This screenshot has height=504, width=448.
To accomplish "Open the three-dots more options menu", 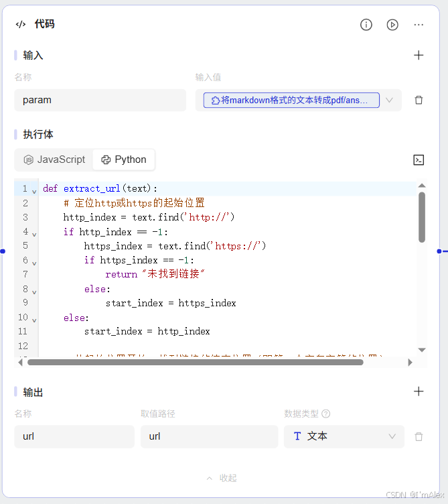I will (x=419, y=25).
